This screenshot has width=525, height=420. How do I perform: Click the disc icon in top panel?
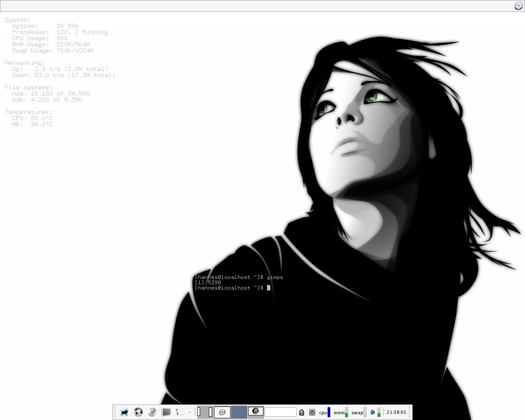tap(518, 6)
